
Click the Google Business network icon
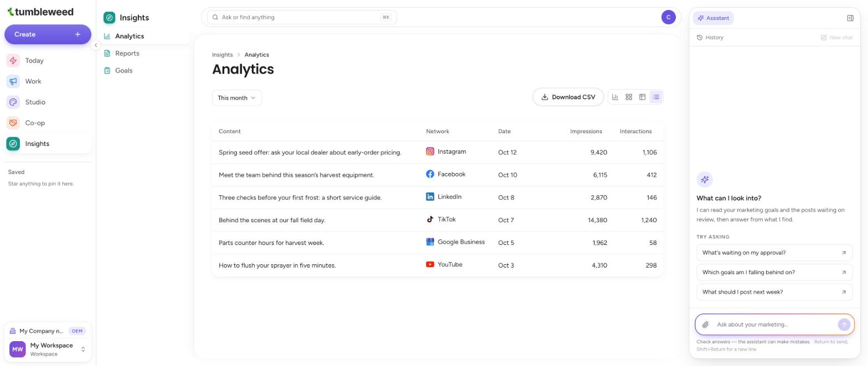pos(430,242)
